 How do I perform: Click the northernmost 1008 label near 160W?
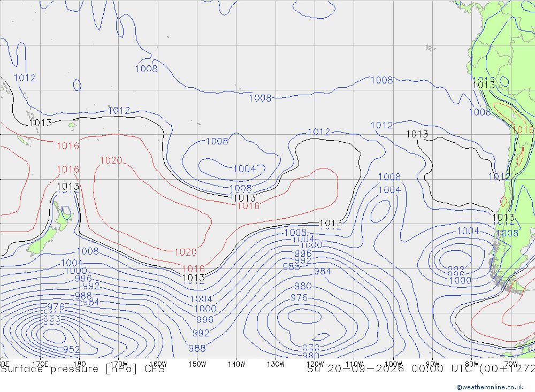[x=147, y=69]
